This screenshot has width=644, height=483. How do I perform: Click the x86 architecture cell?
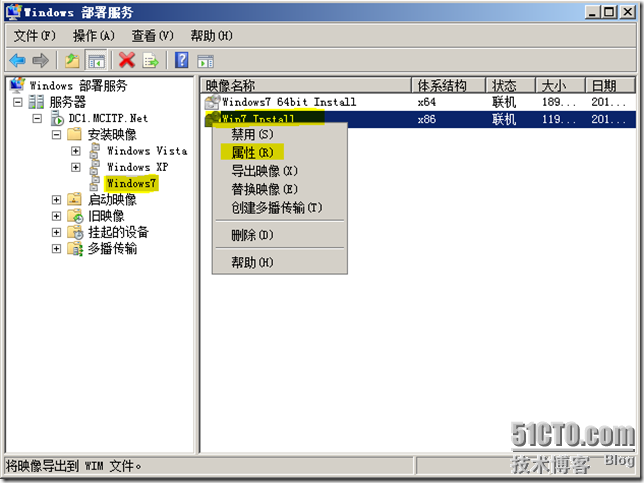[x=427, y=119]
